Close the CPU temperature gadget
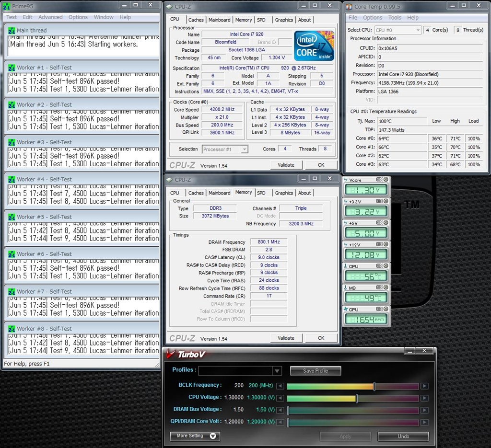 click(386, 266)
